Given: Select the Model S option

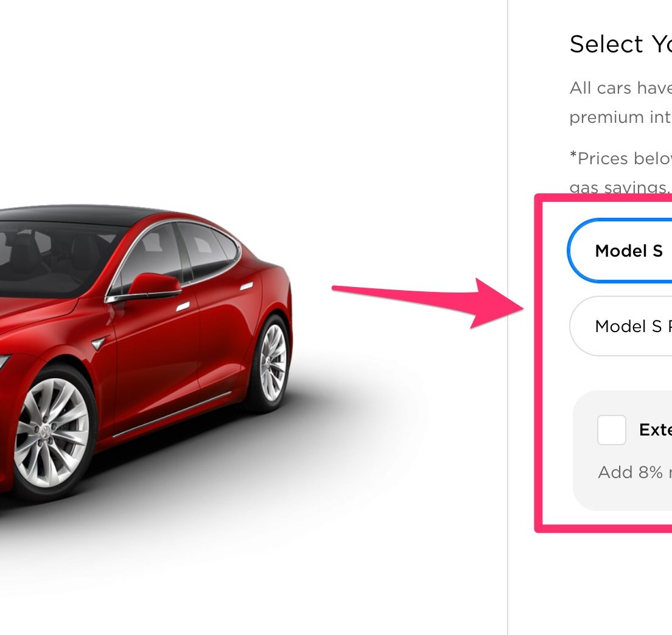Looking at the screenshot, I should [620, 251].
